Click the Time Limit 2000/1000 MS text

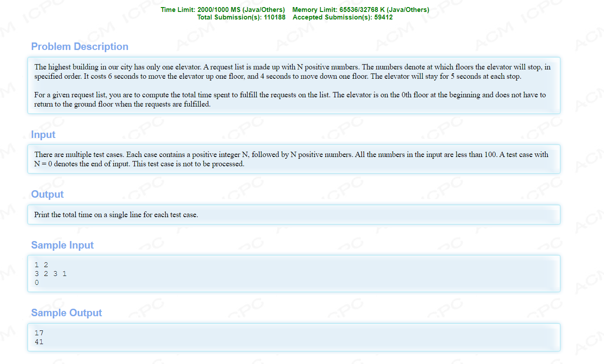223,10
